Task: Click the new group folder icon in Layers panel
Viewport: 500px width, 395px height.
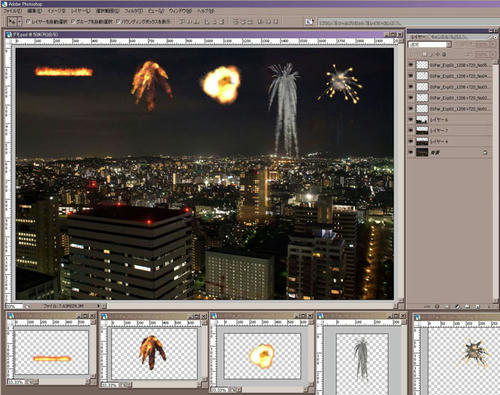Action: [467, 306]
